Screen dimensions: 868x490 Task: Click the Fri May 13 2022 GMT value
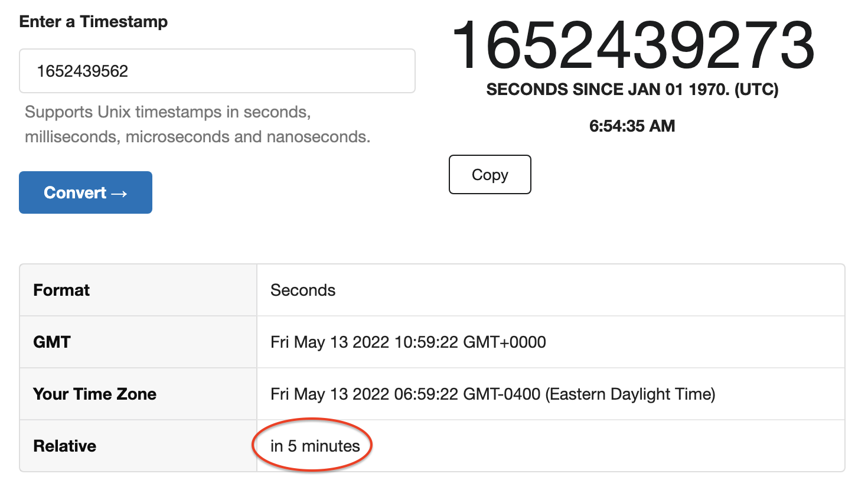(408, 342)
